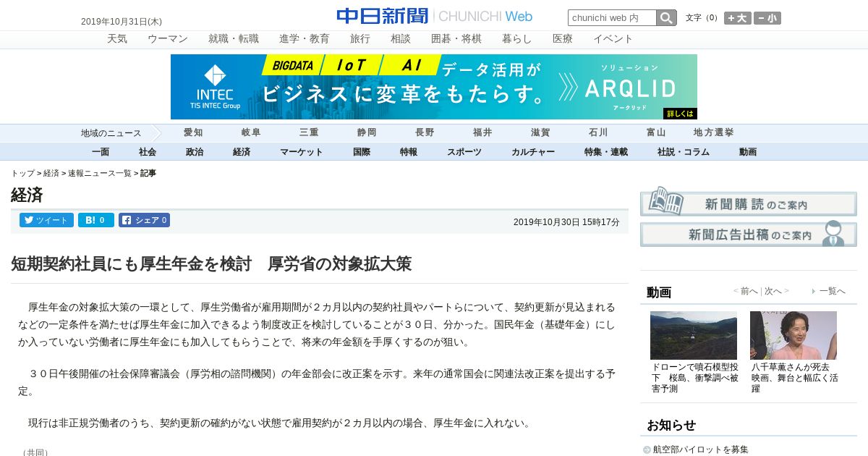The height and width of the screenshot is (456, 868).
Task: Open 囲碁・将棋 section
Action: click(456, 39)
